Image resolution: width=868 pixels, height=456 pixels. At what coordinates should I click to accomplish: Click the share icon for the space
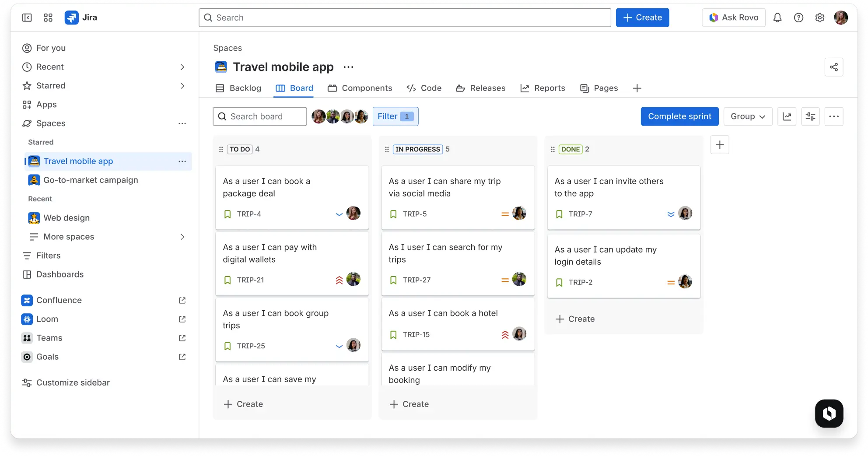click(x=834, y=67)
